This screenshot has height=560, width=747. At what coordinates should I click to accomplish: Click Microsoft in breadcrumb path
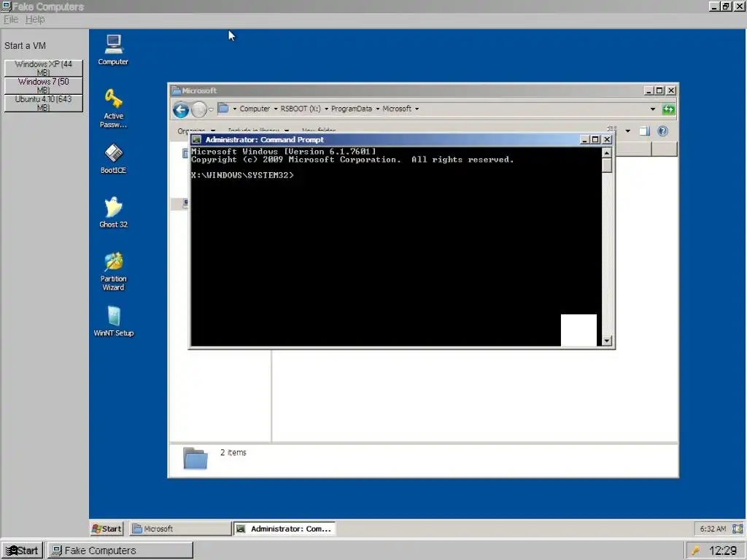click(397, 109)
